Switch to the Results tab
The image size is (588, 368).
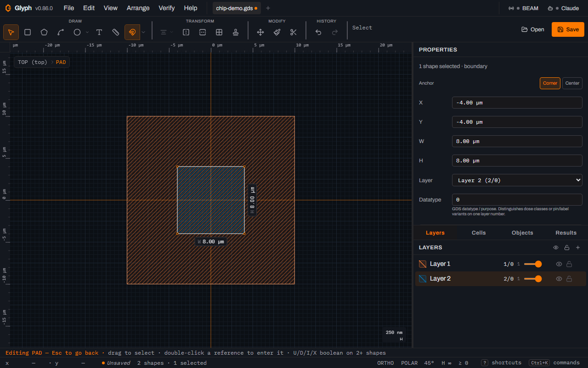click(566, 233)
